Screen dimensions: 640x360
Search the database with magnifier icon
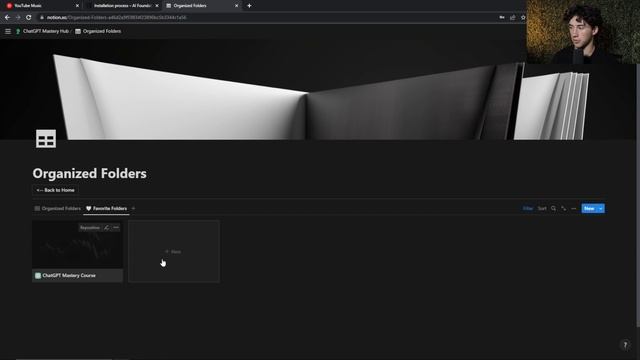coord(553,209)
